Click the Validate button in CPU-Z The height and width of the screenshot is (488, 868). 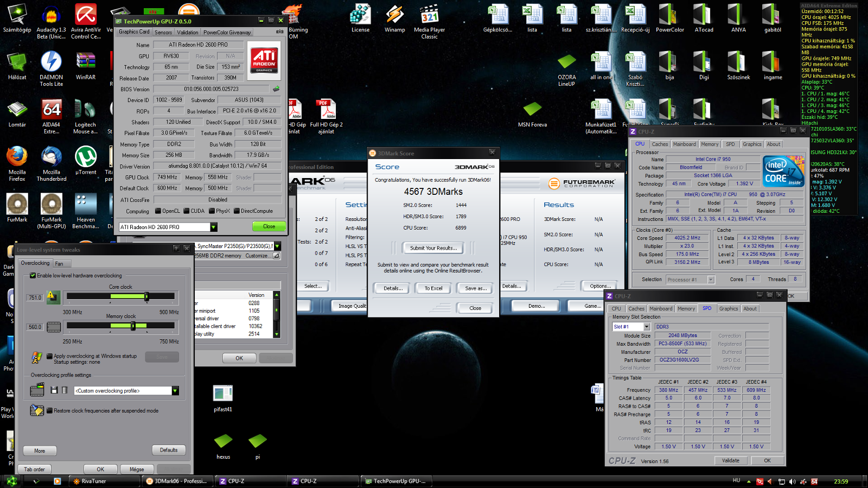[731, 460]
